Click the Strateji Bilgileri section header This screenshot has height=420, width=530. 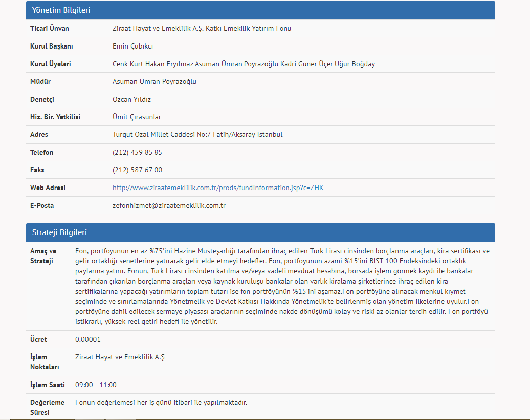point(260,232)
